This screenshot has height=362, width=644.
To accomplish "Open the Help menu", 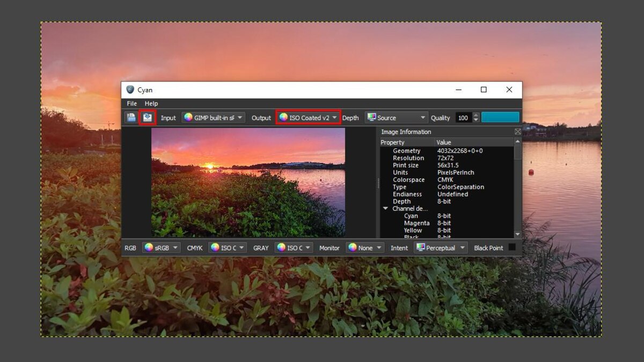I will coord(151,104).
